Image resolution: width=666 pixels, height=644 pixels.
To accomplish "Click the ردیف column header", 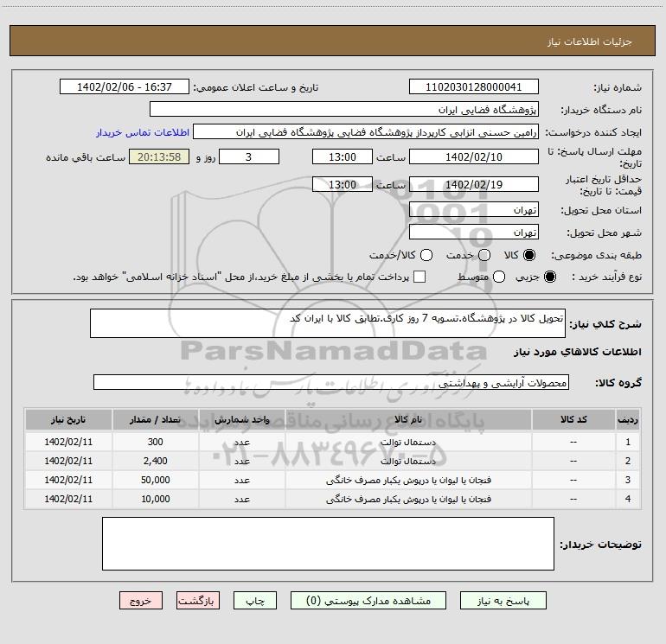I will [x=628, y=419].
